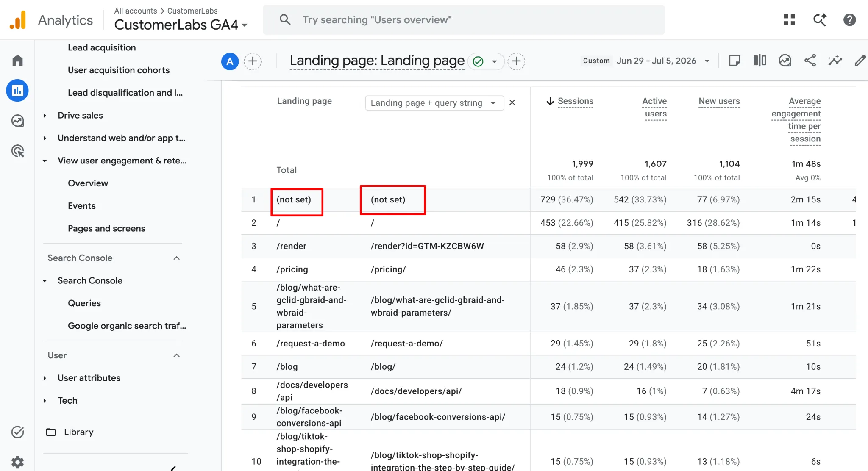Screen dimensions: 868x471
Task: Add filter with plus next to title
Action: click(x=516, y=61)
